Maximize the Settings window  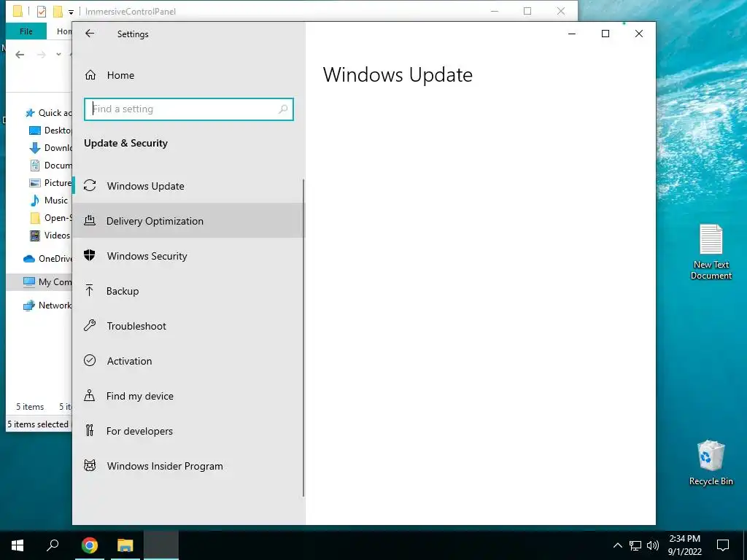pyautogui.click(x=605, y=34)
